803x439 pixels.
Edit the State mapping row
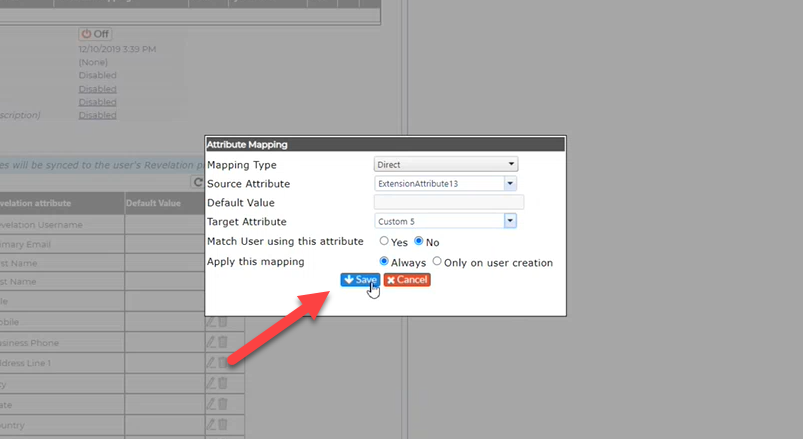coord(210,404)
